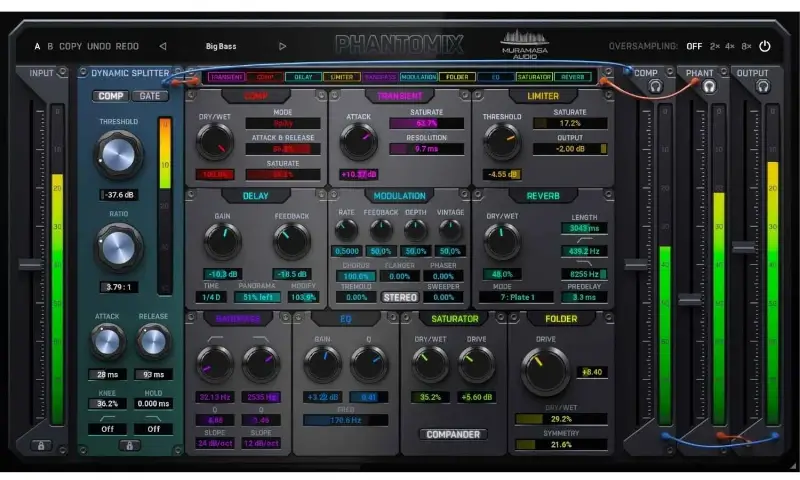Image resolution: width=800 pixels, height=480 pixels.
Task: Click the OUTPUT channel headphone icon
Action: tap(762, 87)
